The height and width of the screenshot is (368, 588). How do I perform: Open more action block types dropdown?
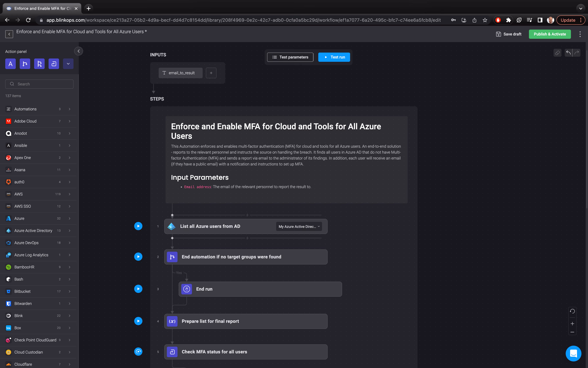[x=68, y=64]
